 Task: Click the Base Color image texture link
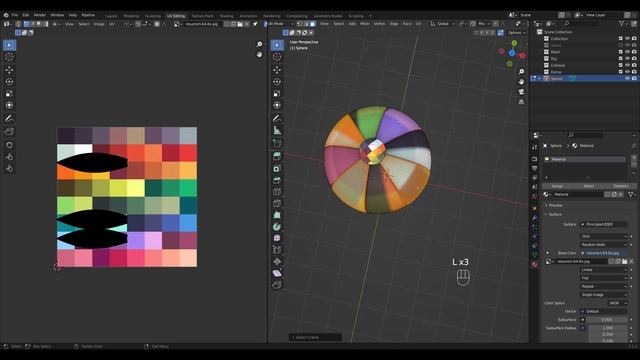pyautogui.click(x=604, y=253)
